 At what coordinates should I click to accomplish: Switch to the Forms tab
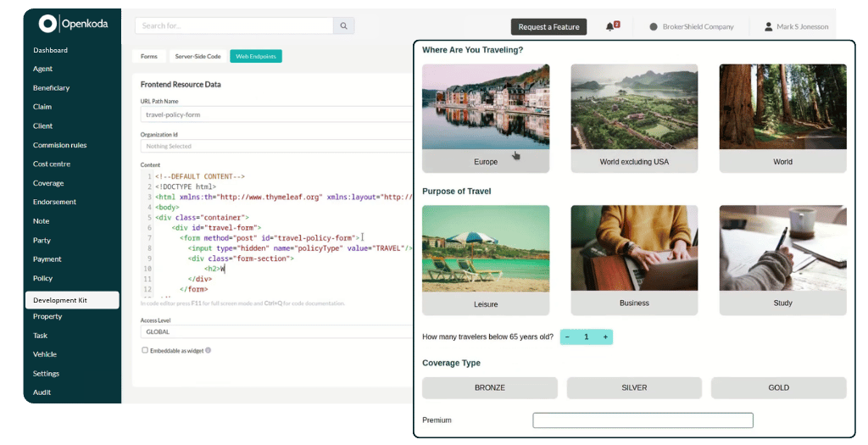[149, 57]
